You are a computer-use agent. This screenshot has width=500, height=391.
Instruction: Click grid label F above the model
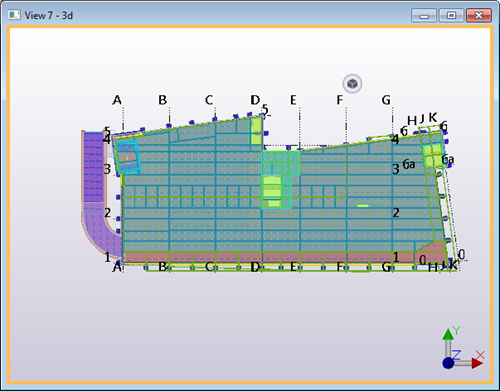(x=339, y=100)
